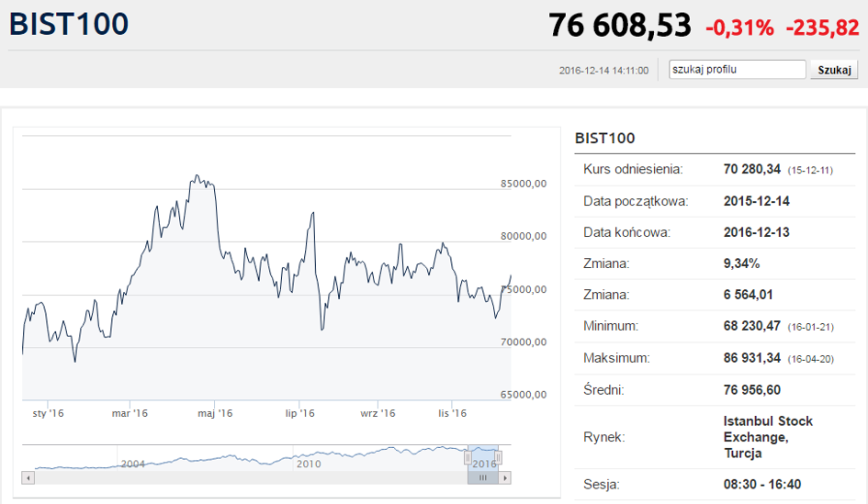The height and width of the screenshot is (504, 868).
Task: Click the 85000,00 axis label
Action: point(524,184)
